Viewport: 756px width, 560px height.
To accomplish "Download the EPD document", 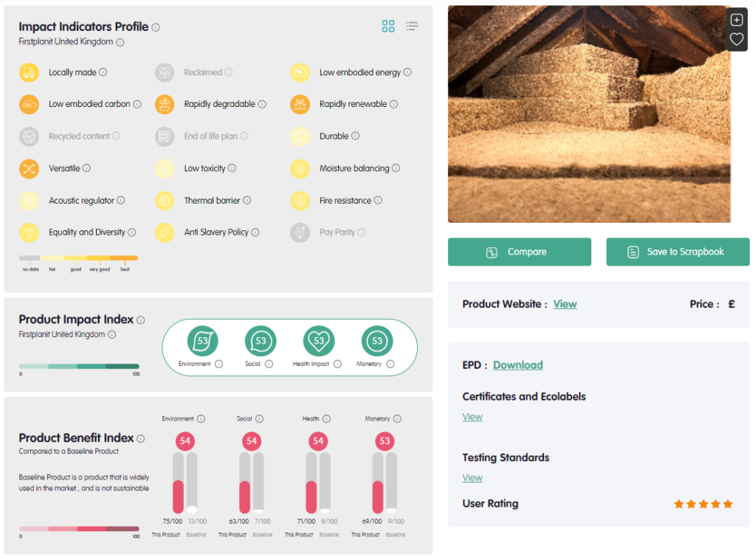I will click(518, 365).
